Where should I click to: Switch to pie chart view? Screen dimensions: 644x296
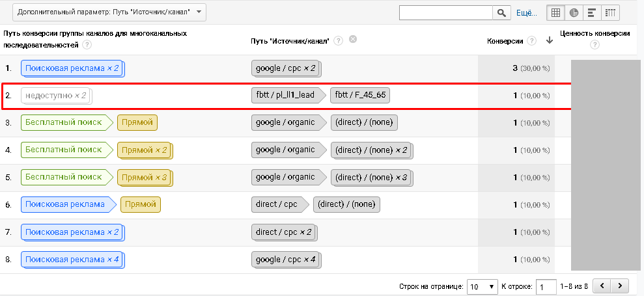pyautogui.click(x=574, y=12)
